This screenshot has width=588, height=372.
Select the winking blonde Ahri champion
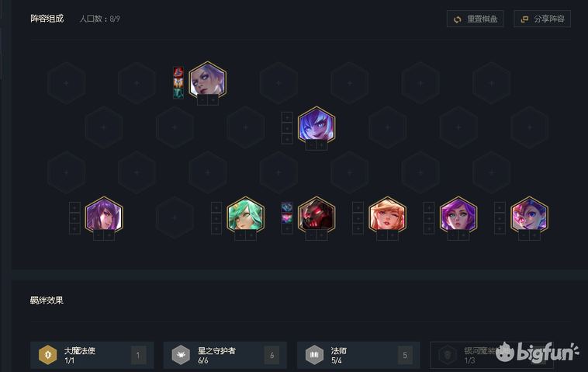tap(387, 214)
